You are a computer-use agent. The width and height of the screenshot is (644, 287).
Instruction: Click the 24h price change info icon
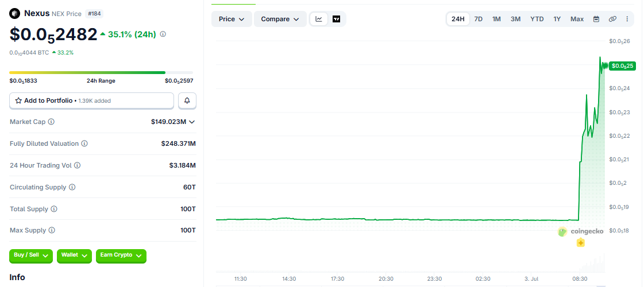click(163, 34)
